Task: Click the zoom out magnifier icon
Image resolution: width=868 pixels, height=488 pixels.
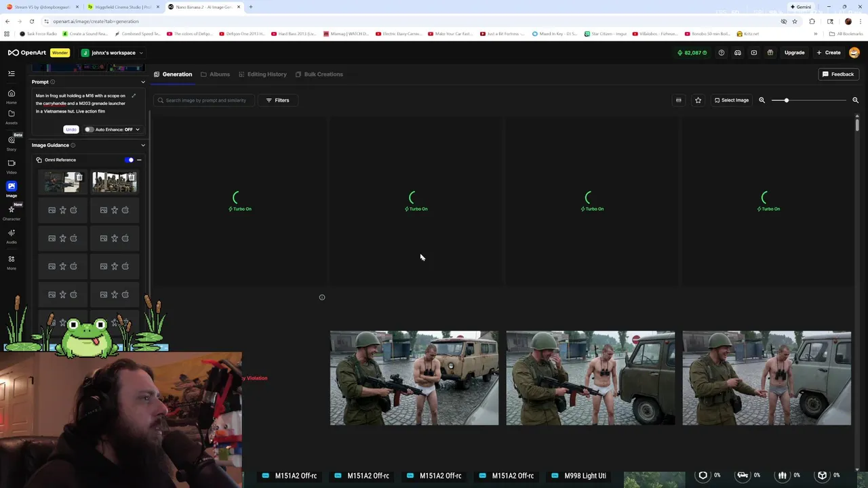Action: pos(762,100)
